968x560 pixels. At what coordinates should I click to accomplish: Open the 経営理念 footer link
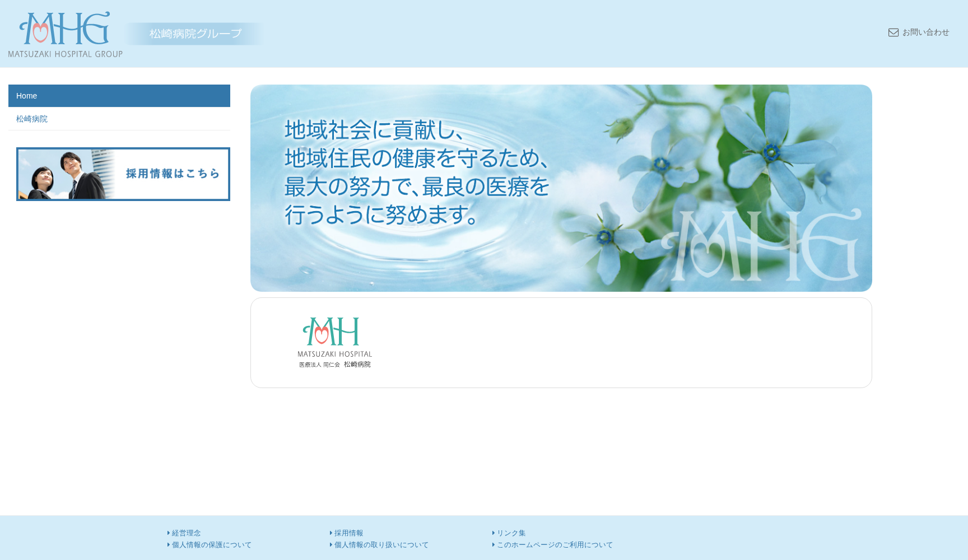click(x=186, y=533)
